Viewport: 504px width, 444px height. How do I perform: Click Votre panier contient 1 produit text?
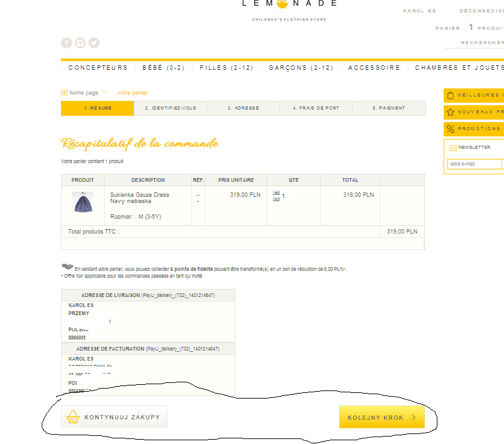pyautogui.click(x=92, y=161)
